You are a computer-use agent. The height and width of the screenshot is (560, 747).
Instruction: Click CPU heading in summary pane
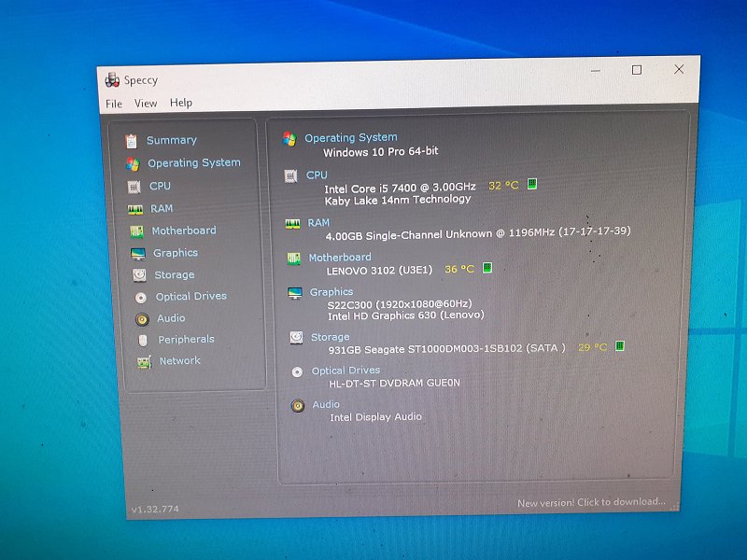317,175
